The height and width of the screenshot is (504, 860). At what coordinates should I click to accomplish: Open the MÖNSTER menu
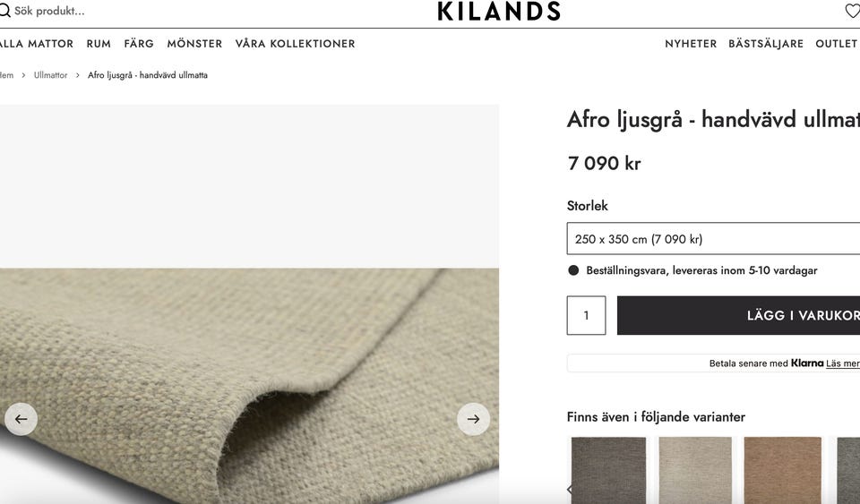(x=194, y=44)
